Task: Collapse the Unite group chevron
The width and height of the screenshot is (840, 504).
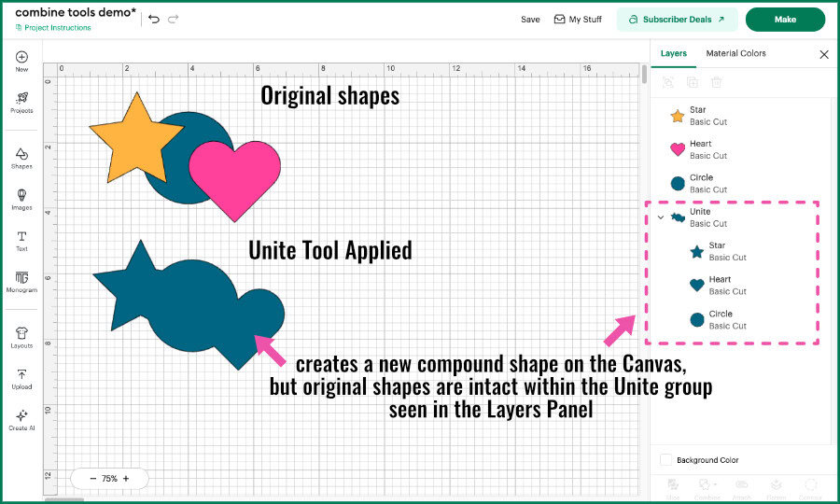Action: [661, 217]
